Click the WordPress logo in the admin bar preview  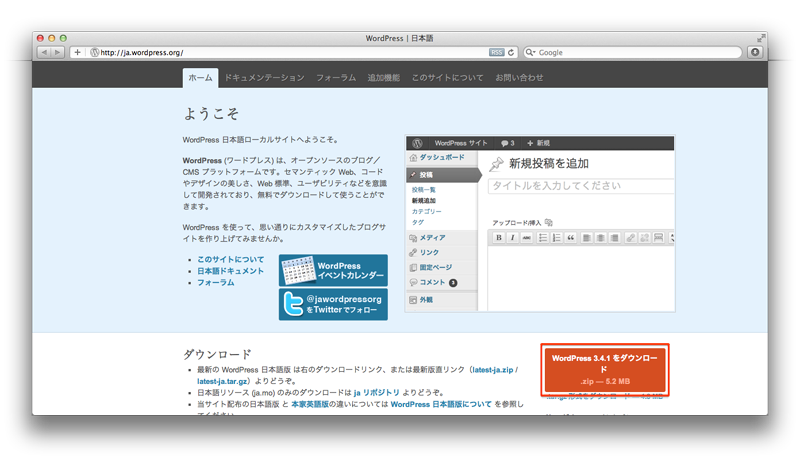[x=417, y=143]
